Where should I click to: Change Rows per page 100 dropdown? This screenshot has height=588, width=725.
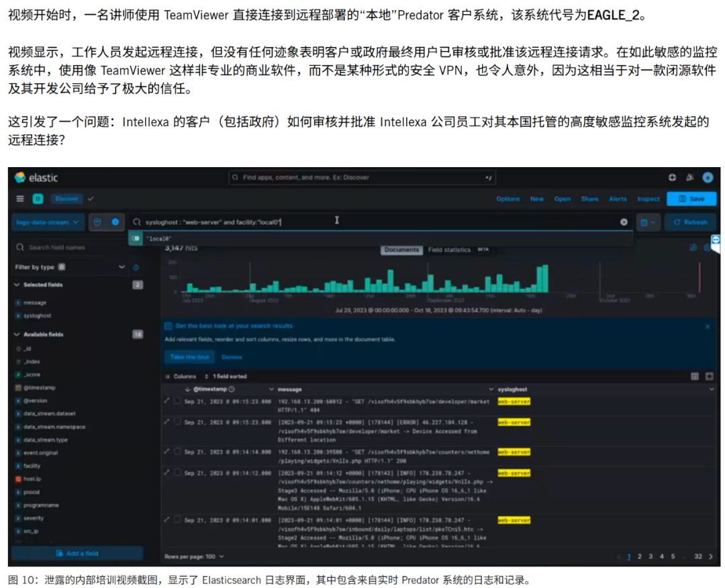194,556
